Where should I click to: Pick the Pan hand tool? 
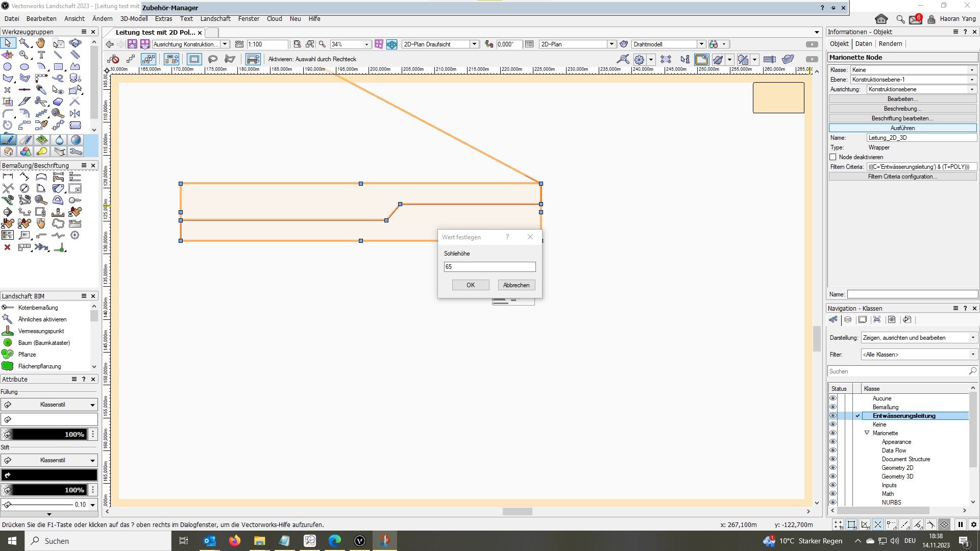41,43
